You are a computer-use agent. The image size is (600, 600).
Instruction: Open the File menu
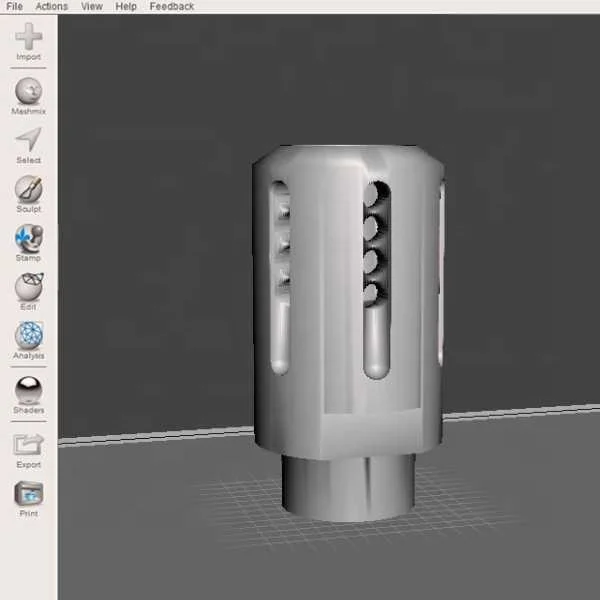15,6
